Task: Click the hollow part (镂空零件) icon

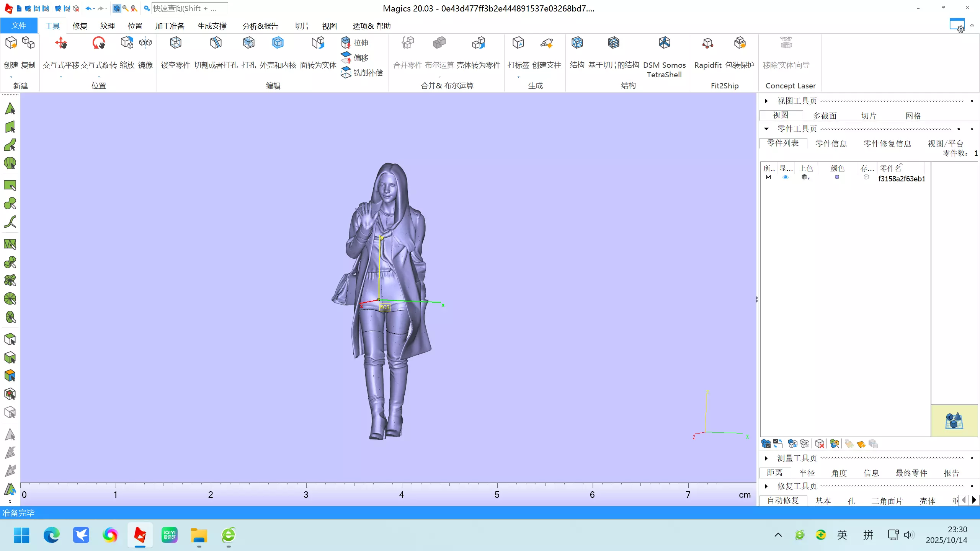Action: click(x=175, y=43)
